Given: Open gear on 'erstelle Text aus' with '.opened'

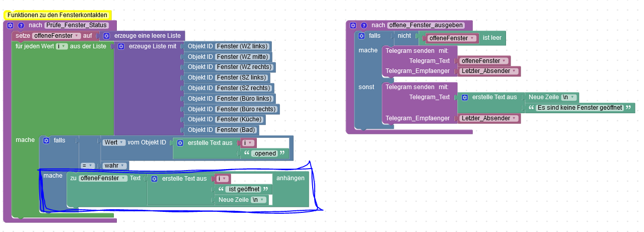Looking at the screenshot, I should point(180,143).
